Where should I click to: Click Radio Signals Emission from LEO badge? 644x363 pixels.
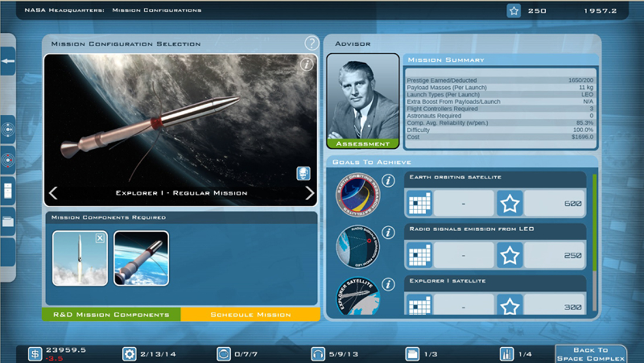coord(358,247)
